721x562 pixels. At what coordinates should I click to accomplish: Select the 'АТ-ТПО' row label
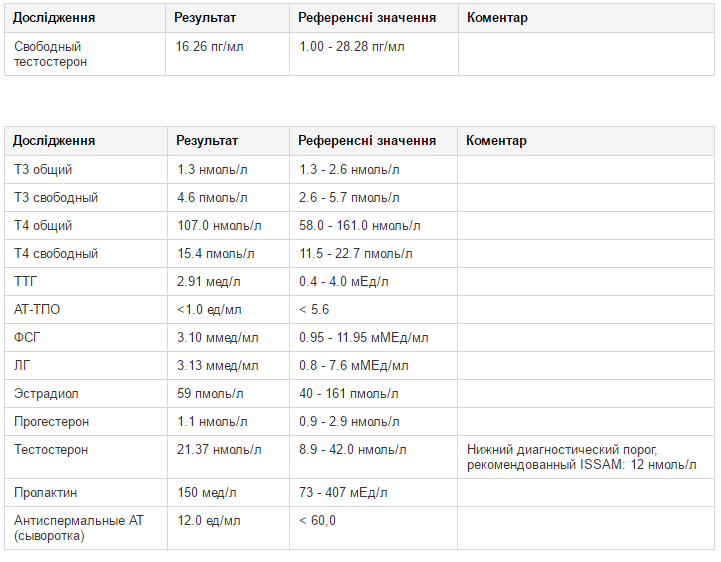pyautogui.click(x=37, y=310)
